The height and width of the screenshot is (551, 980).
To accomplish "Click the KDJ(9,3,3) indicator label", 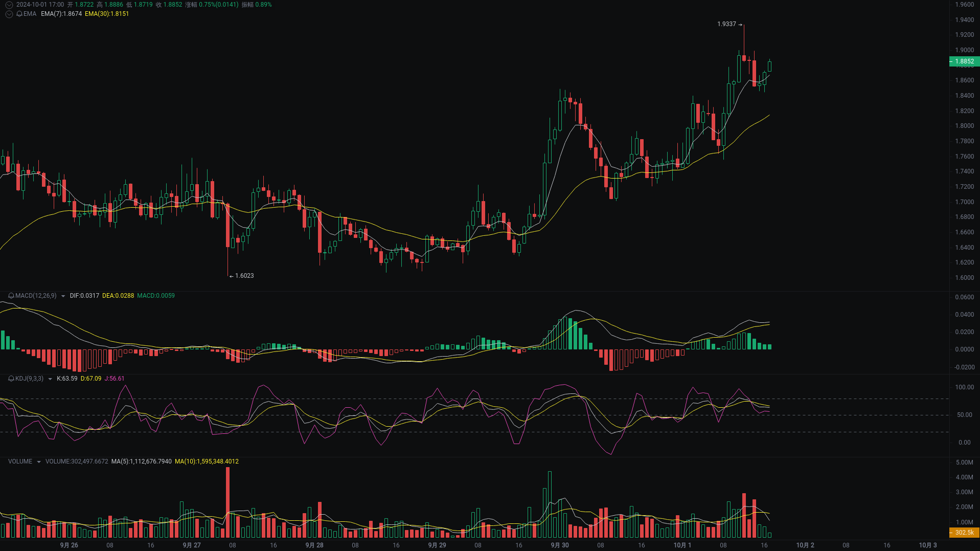I will tap(29, 379).
